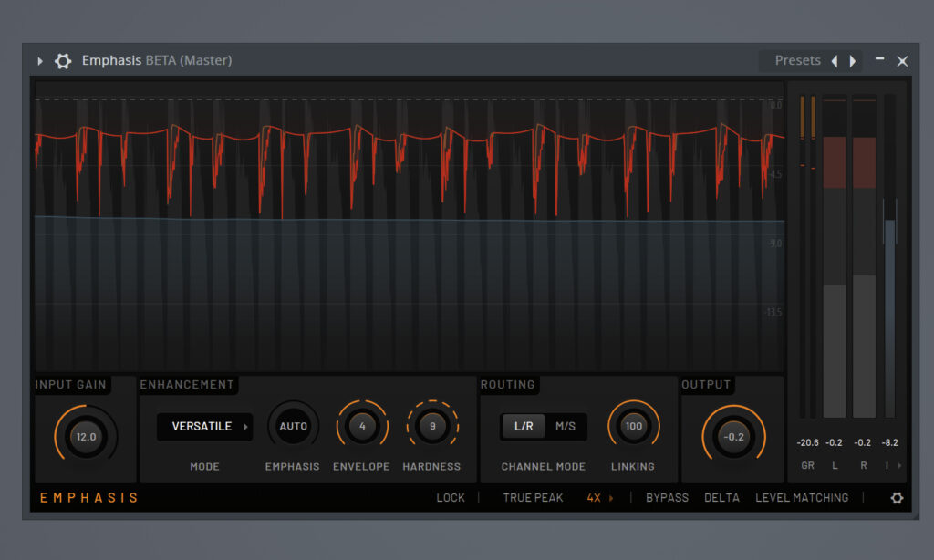Click the loudness meter slider bar
Viewport: 934px width, 560px height.
pos(889,256)
